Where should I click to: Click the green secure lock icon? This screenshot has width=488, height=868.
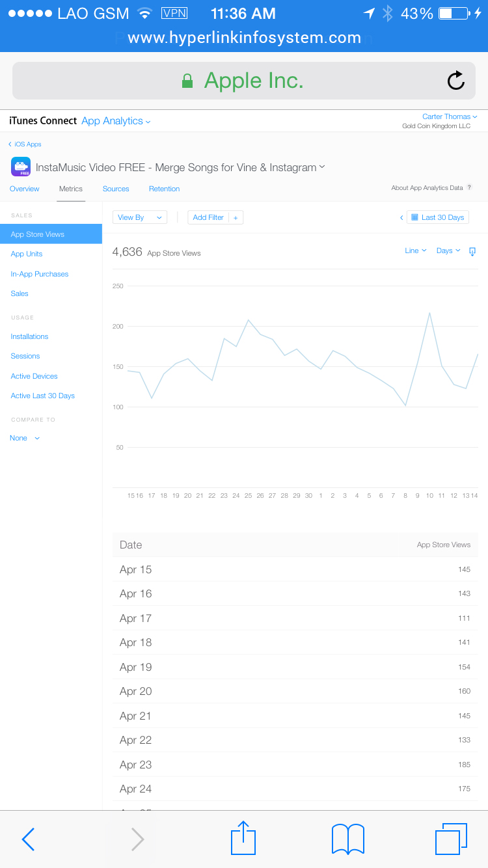coord(187,81)
